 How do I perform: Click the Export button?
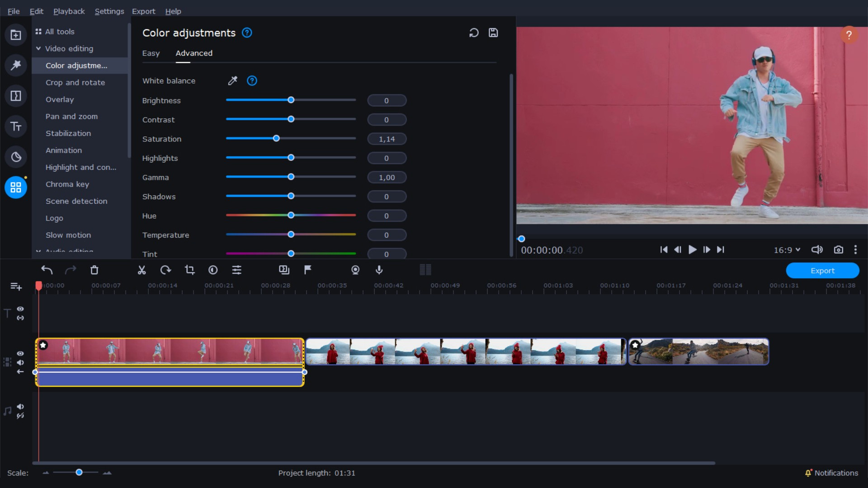click(x=822, y=270)
